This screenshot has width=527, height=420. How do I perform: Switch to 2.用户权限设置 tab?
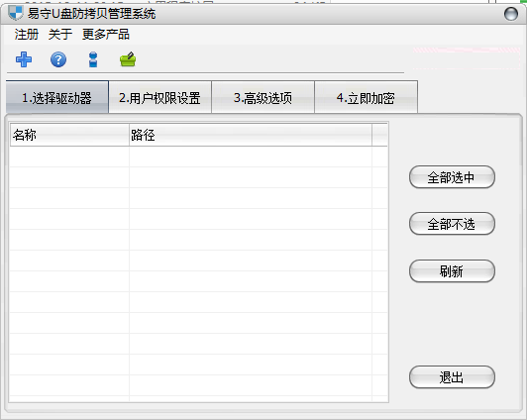tap(160, 97)
